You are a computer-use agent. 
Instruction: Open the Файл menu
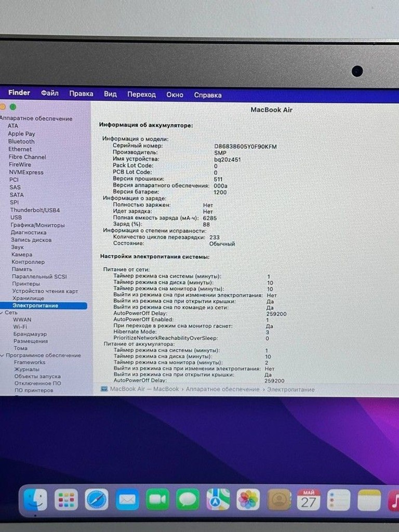pos(49,93)
